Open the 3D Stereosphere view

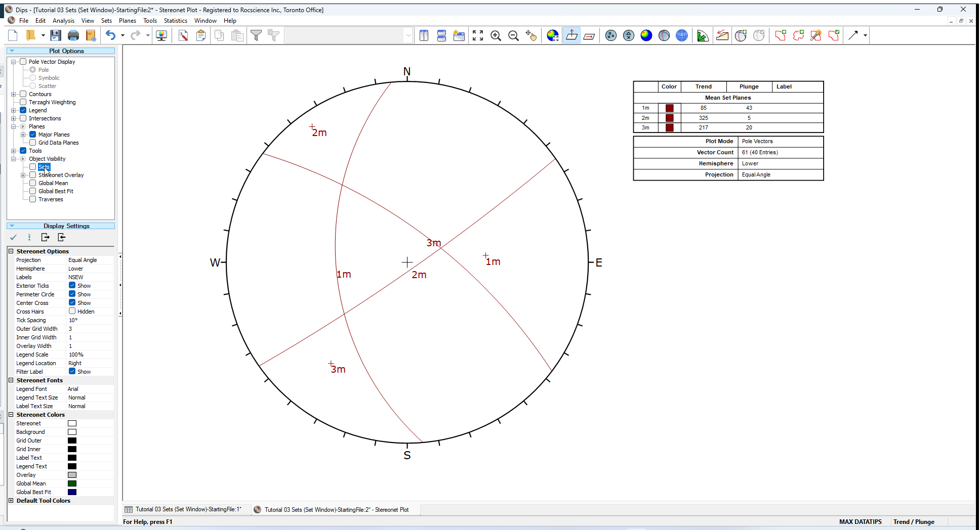681,35
